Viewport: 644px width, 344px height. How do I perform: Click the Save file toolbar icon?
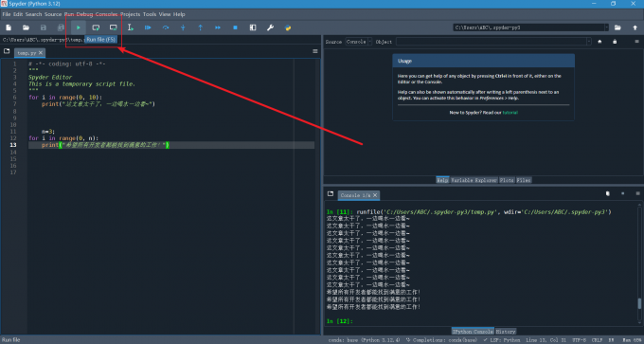tap(44, 27)
